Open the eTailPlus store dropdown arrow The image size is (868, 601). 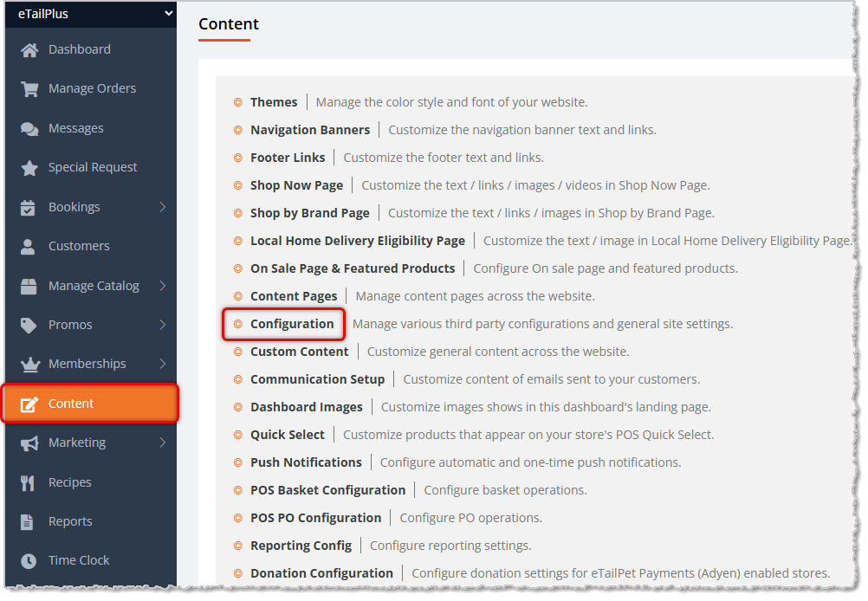(x=168, y=13)
